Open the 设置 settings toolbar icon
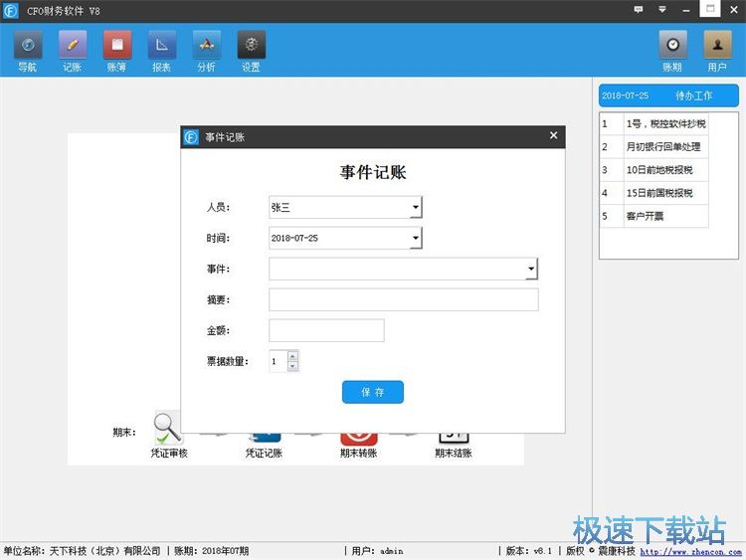Image resolution: width=746 pixels, height=560 pixels. click(x=252, y=51)
